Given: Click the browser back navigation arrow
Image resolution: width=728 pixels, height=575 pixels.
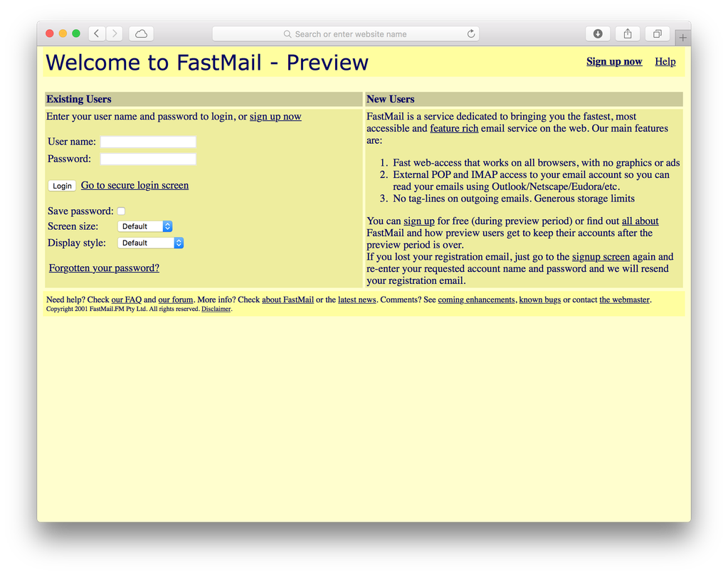Looking at the screenshot, I should click(x=96, y=33).
